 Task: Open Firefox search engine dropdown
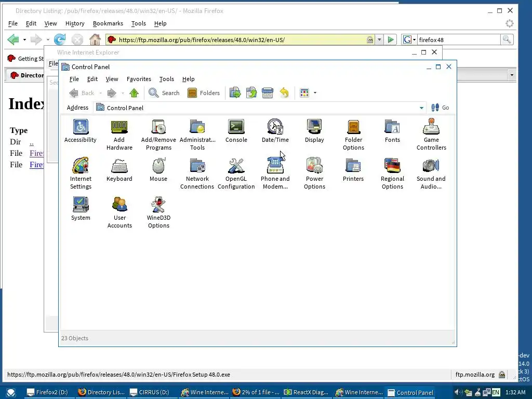tap(409, 39)
